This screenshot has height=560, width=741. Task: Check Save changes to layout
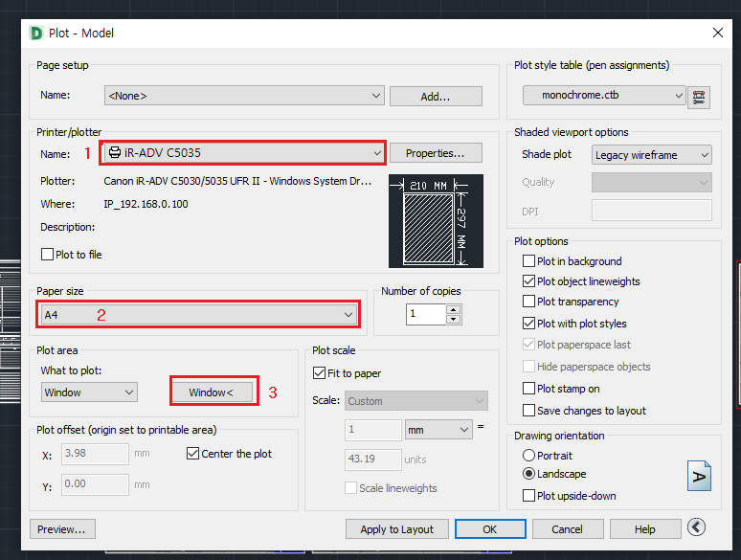pyautogui.click(x=528, y=411)
